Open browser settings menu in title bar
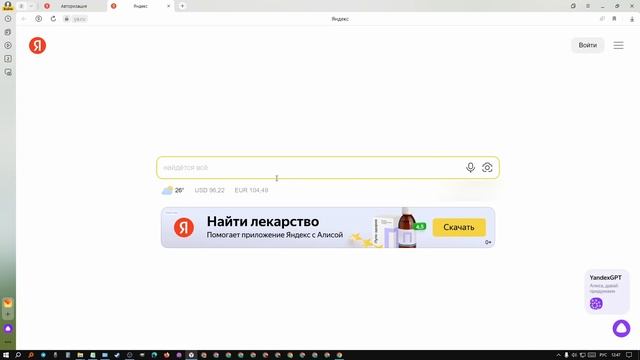The width and height of the screenshot is (640, 360). [588, 6]
